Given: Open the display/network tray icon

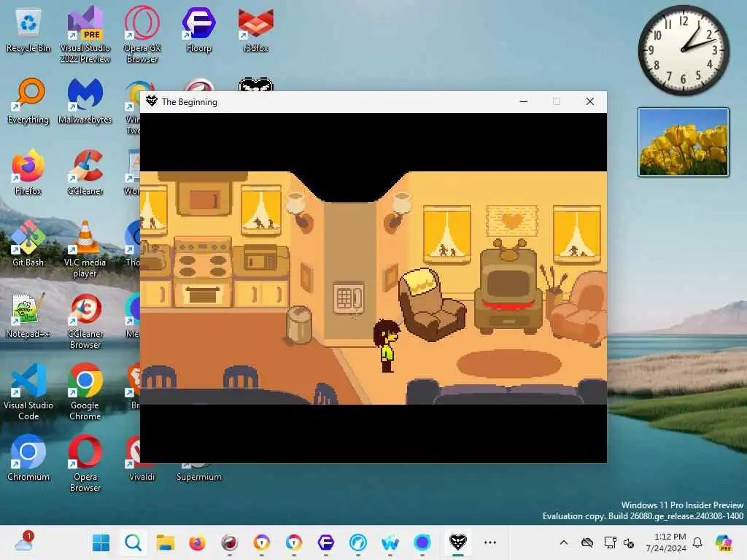Looking at the screenshot, I should [609, 542].
